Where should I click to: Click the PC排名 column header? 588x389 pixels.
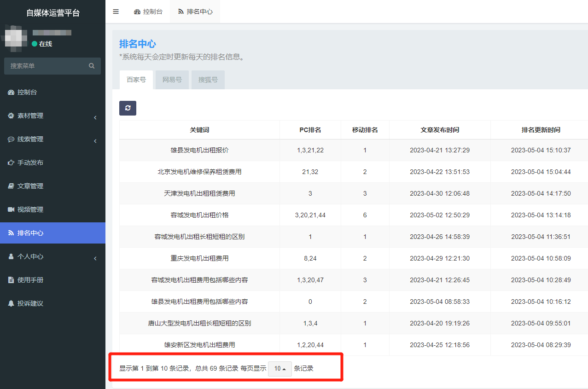coord(310,130)
